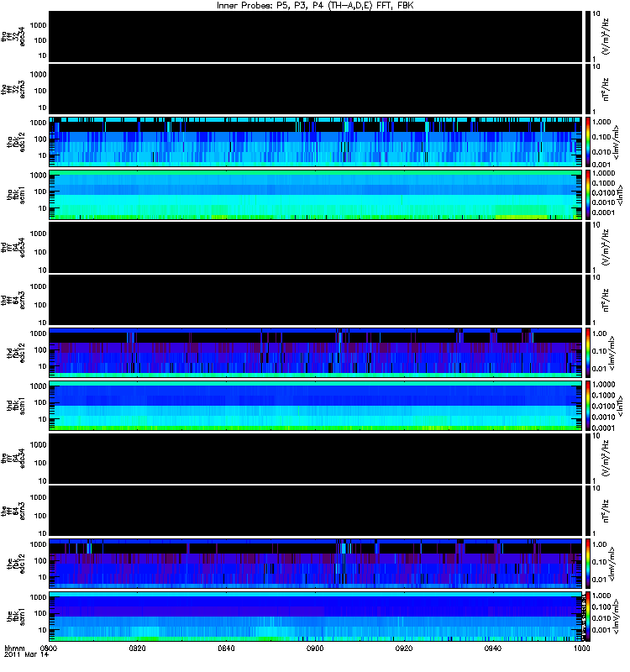
Task: Select the tha fff 32 edc34 spectrogram panel
Action: [315, 37]
